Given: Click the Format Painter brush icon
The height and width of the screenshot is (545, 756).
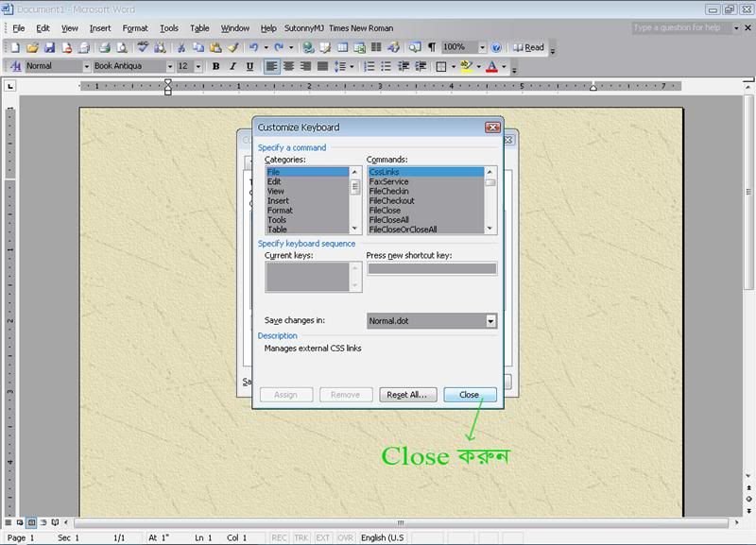Looking at the screenshot, I should tap(232, 47).
